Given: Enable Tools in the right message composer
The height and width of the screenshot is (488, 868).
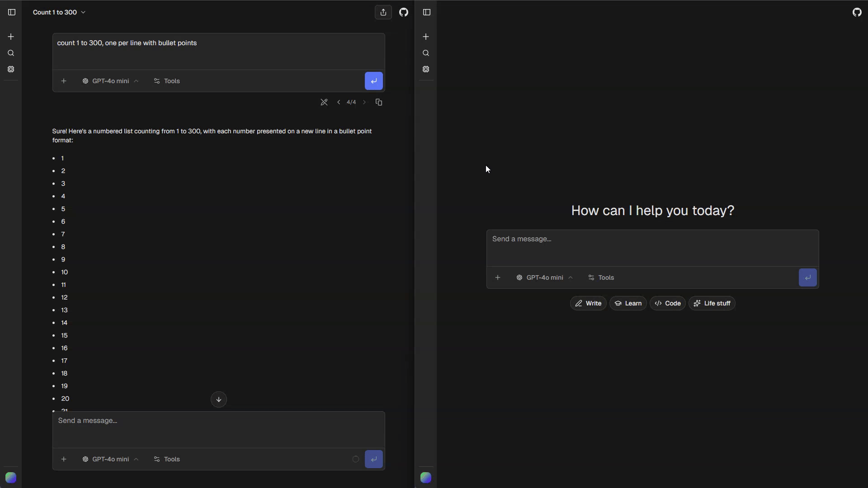Looking at the screenshot, I should pyautogui.click(x=601, y=277).
